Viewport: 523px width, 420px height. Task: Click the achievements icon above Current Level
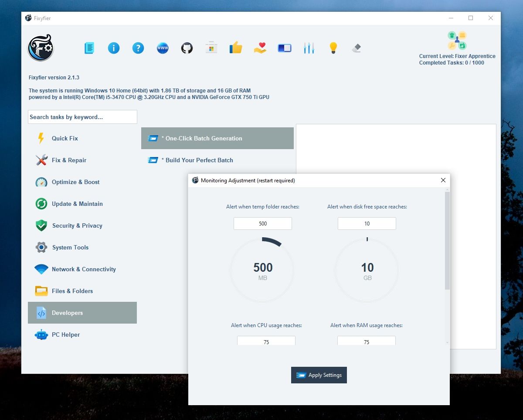[457, 41]
